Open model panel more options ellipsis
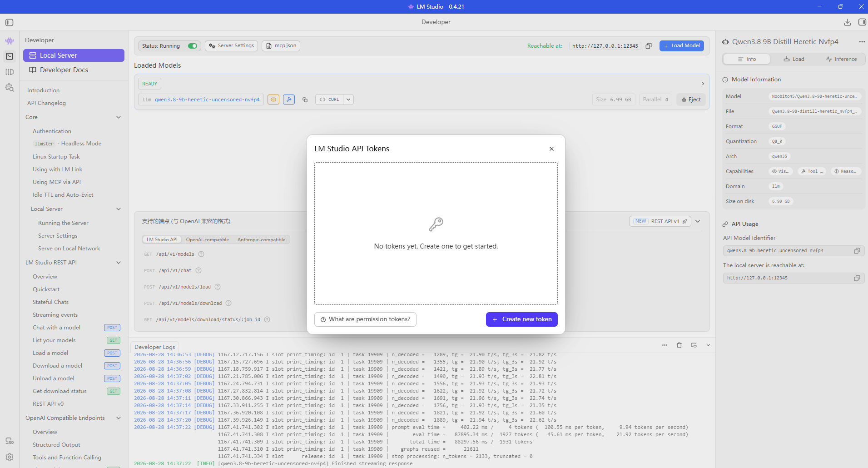This screenshot has width=868, height=468. (x=862, y=42)
